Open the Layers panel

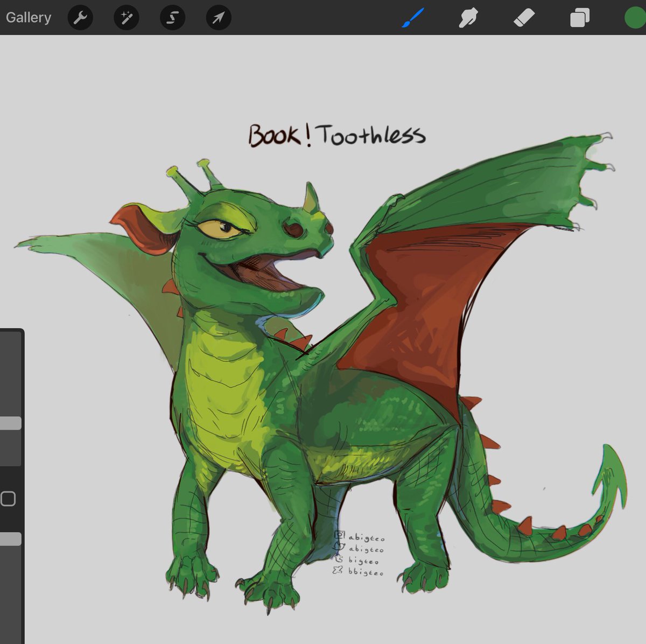pyautogui.click(x=580, y=18)
